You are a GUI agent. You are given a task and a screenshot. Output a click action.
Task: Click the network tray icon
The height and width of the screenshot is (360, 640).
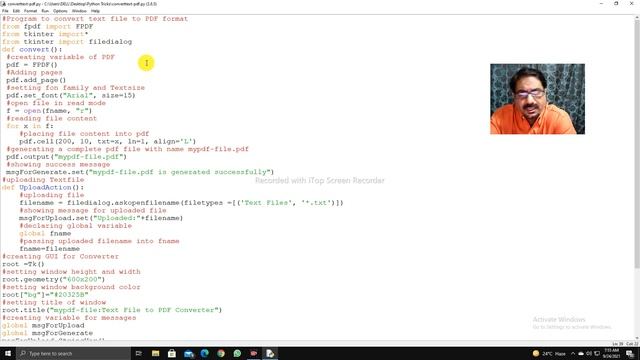tap(596, 353)
